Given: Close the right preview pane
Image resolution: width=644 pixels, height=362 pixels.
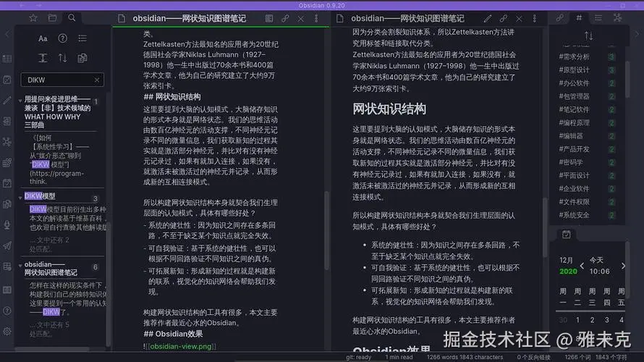Looking at the screenshot, I should pos(519,19).
